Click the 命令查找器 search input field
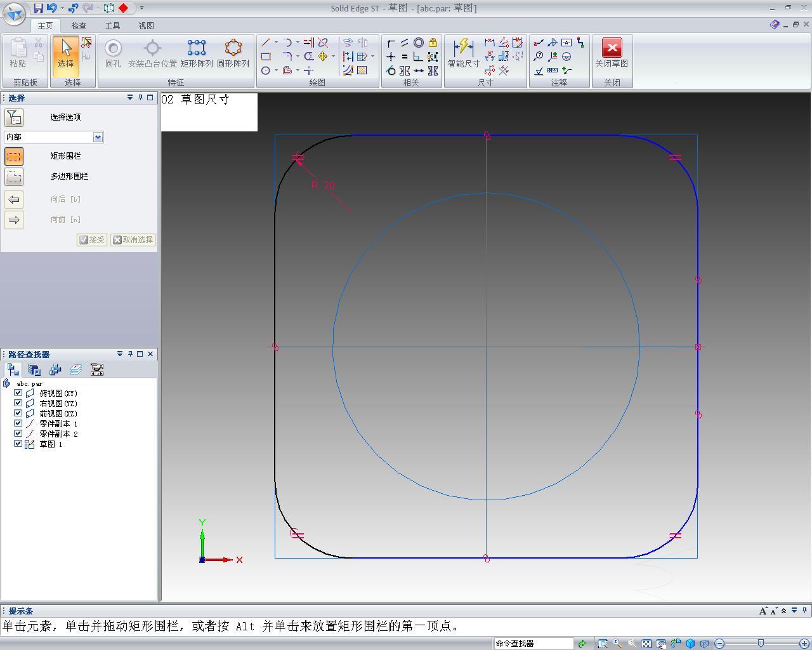The width and height of the screenshot is (812, 650). (533, 644)
